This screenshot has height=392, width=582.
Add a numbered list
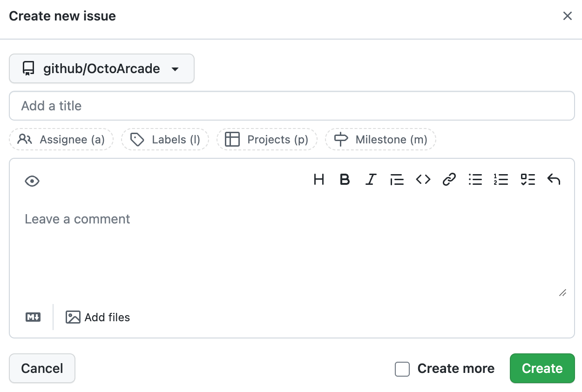coord(501,180)
